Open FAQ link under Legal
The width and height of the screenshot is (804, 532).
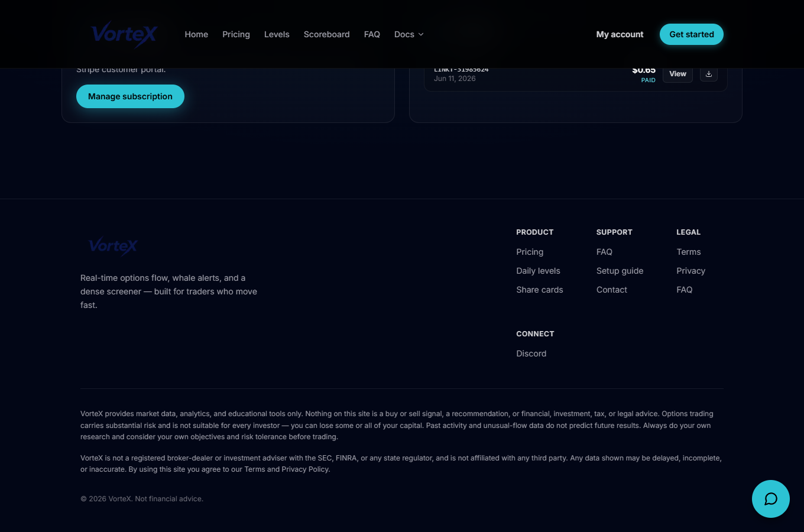click(x=685, y=290)
